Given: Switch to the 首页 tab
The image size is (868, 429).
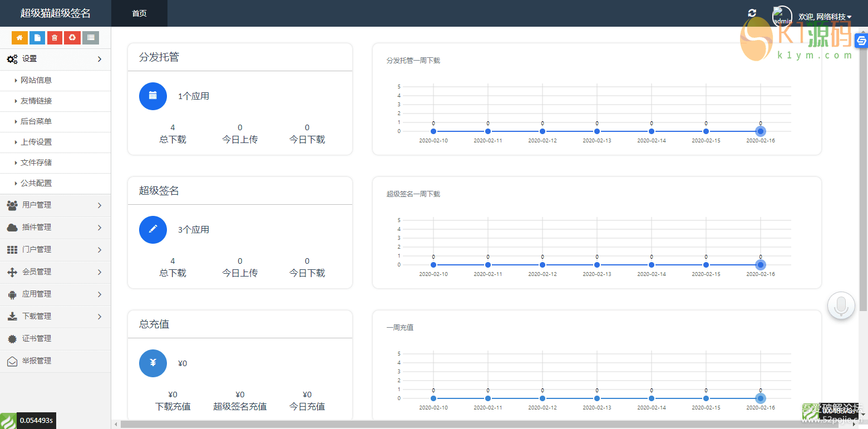Looking at the screenshot, I should click(139, 13).
